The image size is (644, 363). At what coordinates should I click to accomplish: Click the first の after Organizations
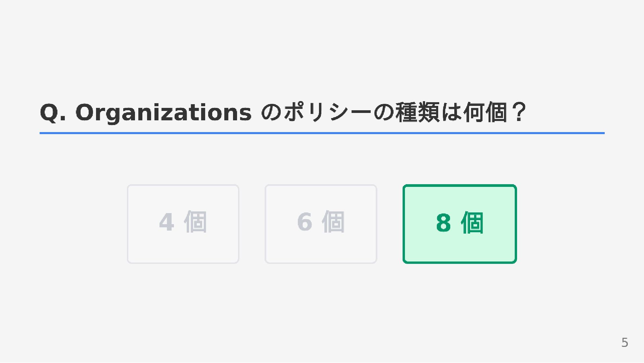271,112
